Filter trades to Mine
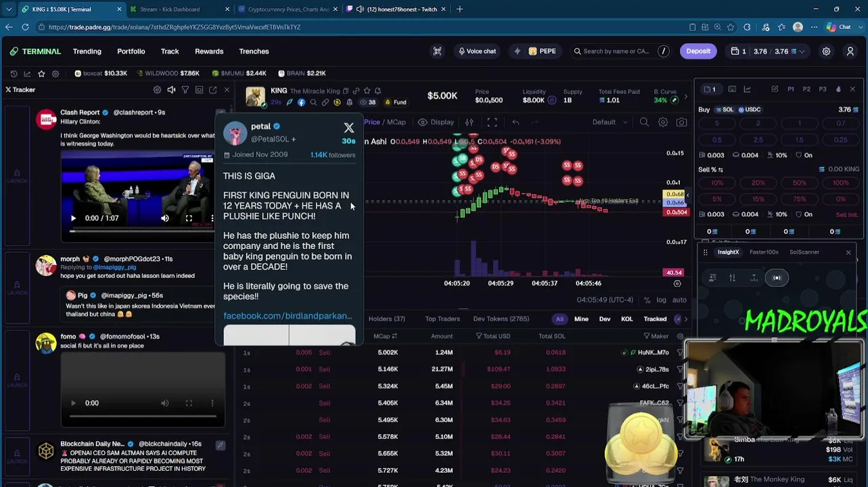 pyautogui.click(x=581, y=319)
